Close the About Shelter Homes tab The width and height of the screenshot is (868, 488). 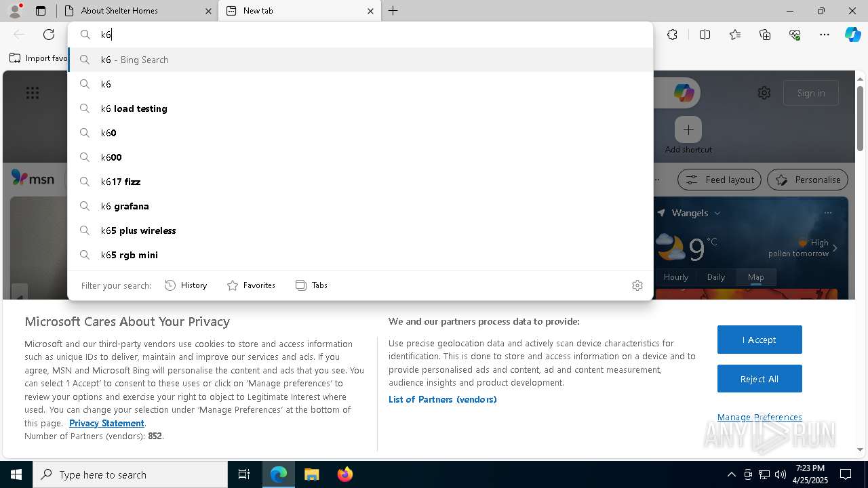tap(208, 11)
